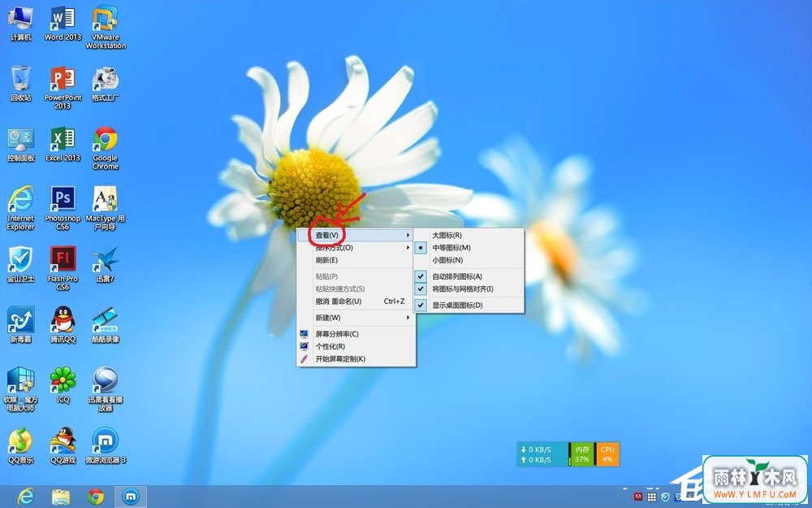Image resolution: width=812 pixels, height=508 pixels.
Task: Choose 小图标(N) small icons option
Action: pyautogui.click(x=469, y=260)
